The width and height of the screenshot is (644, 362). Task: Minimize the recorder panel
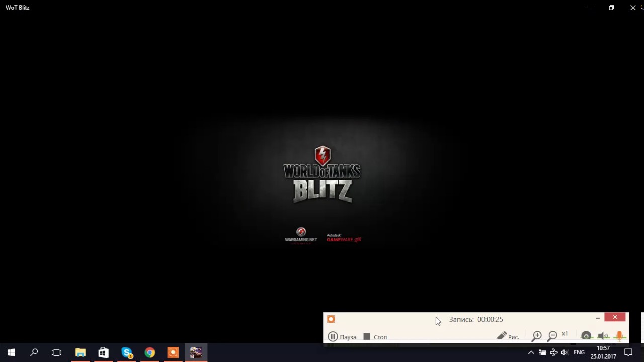[598, 318]
